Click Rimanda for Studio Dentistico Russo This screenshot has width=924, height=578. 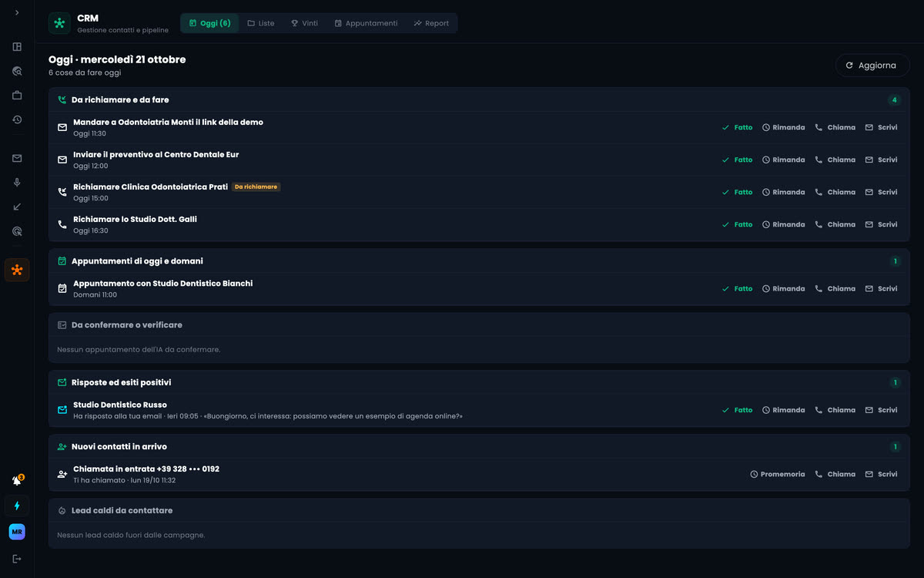tap(783, 411)
